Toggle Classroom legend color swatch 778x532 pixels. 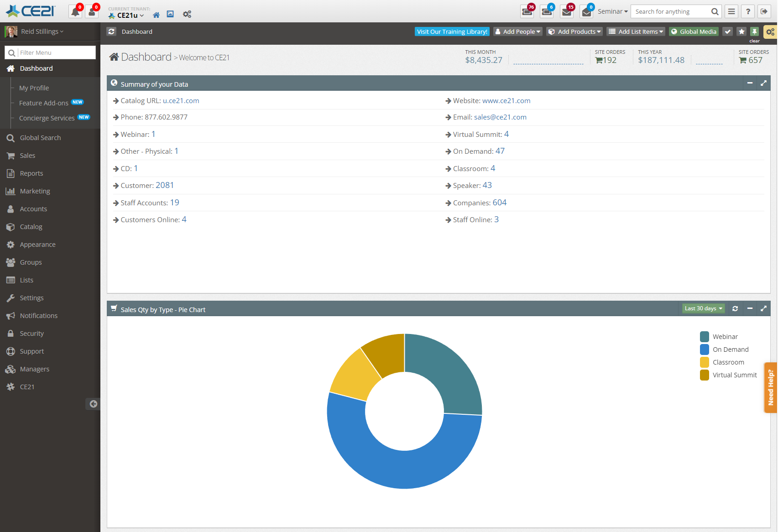(x=705, y=362)
